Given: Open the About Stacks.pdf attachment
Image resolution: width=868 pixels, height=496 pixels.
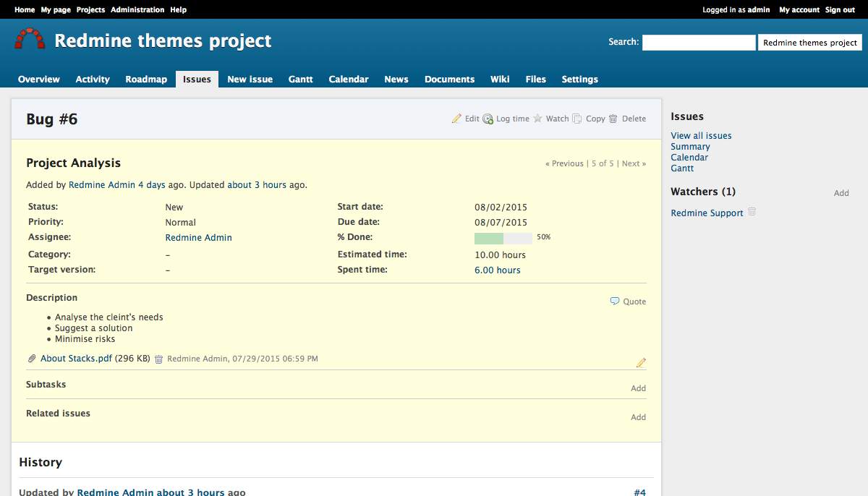Looking at the screenshot, I should [x=77, y=359].
